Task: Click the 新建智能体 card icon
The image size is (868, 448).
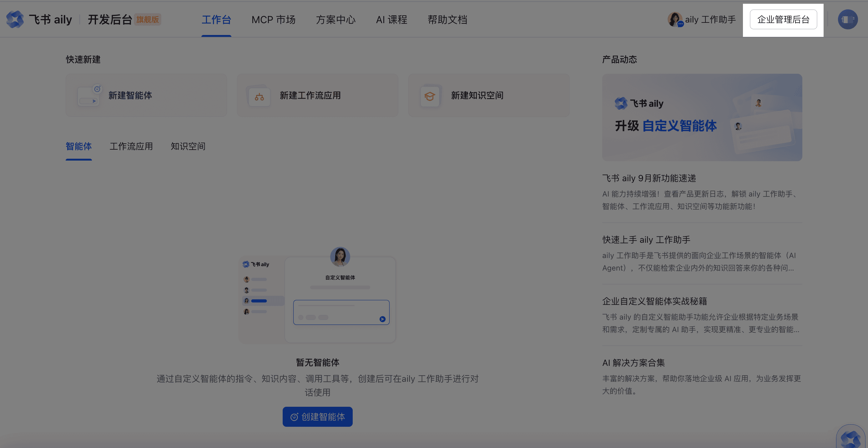Action: pyautogui.click(x=88, y=96)
